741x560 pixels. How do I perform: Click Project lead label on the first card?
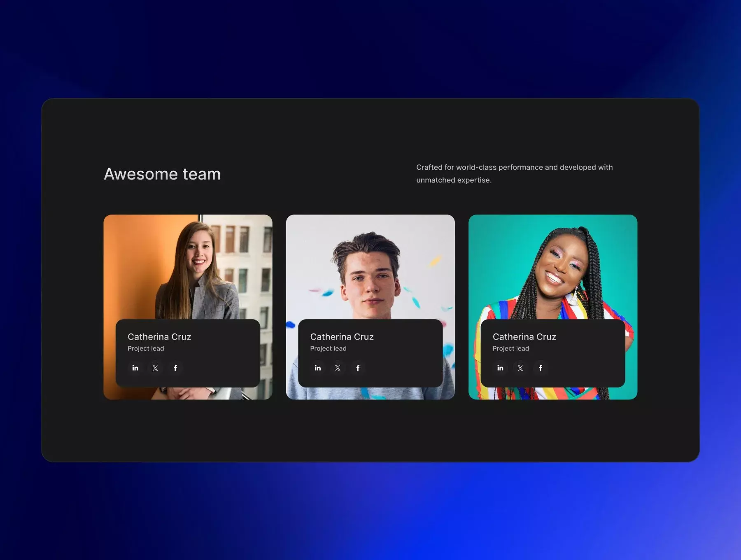point(146,349)
